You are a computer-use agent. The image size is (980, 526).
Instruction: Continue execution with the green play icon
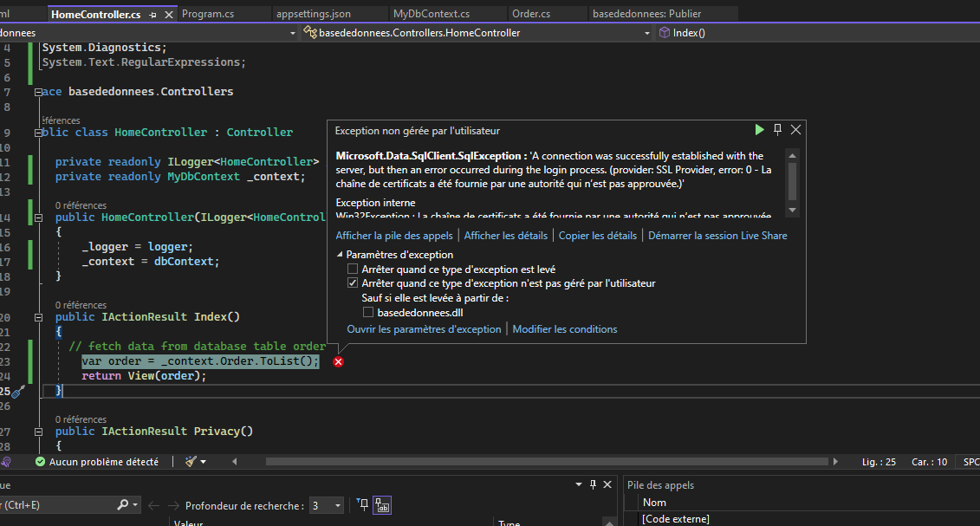759,129
